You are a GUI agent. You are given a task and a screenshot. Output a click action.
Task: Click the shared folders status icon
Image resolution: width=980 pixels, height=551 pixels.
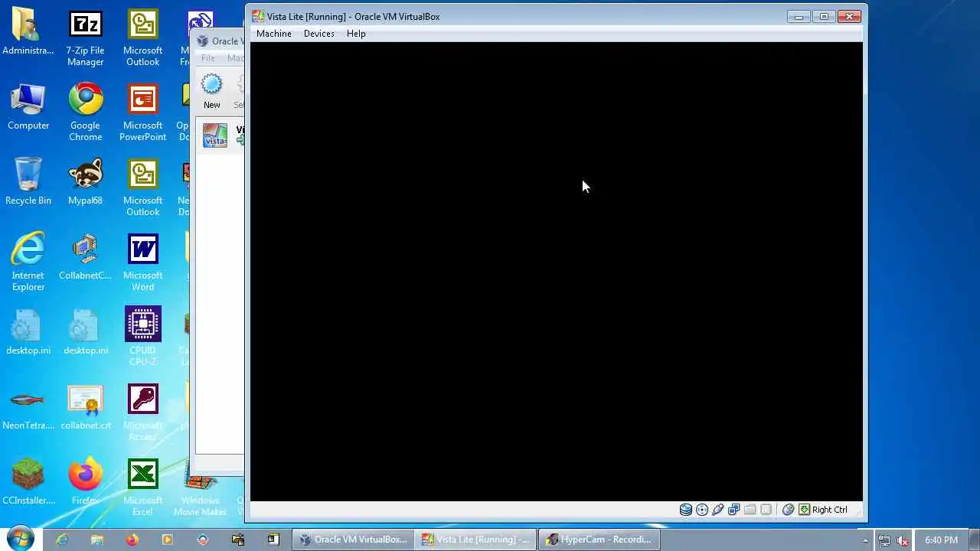750,510
